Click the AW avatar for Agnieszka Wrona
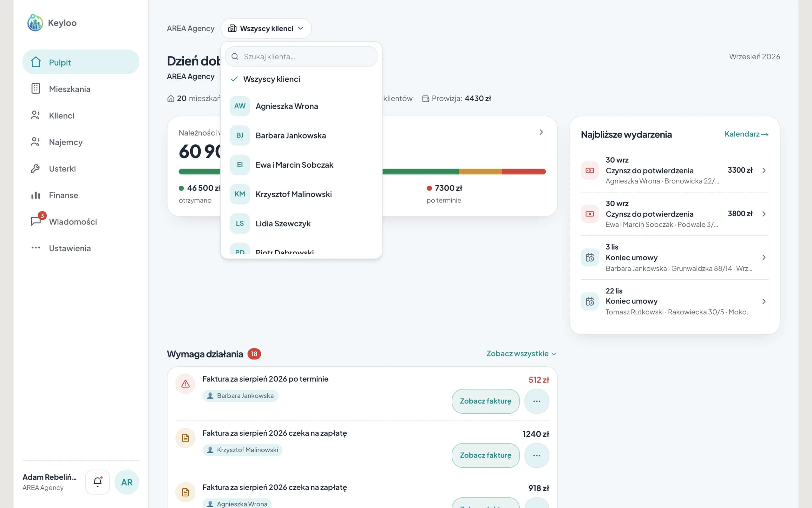The height and width of the screenshot is (508, 812). tap(239, 106)
